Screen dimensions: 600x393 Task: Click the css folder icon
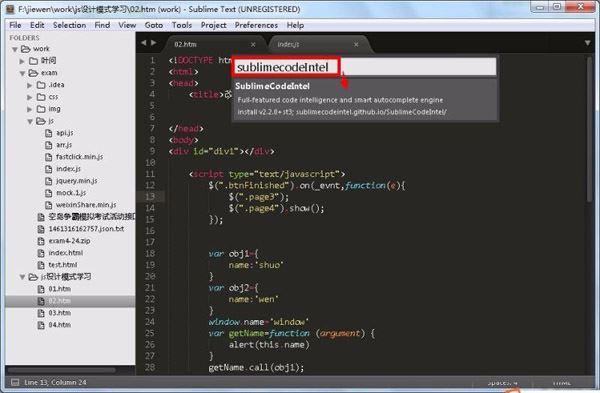pyautogui.click(x=41, y=97)
